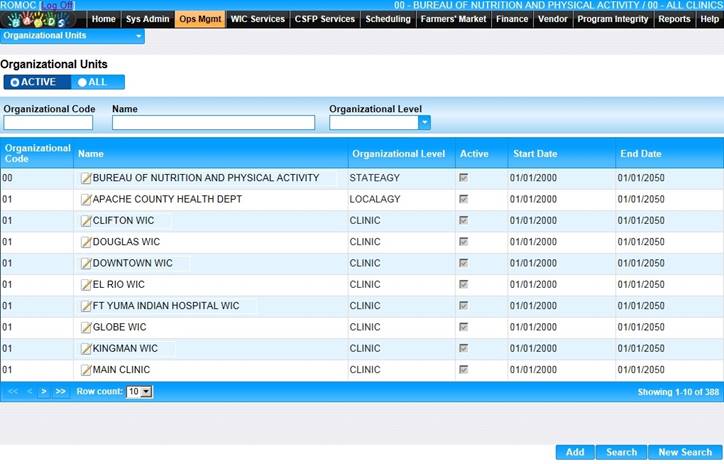
Task: Expand the Organizational Units navigation dropdown
Action: pyautogui.click(x=138, y=36)
